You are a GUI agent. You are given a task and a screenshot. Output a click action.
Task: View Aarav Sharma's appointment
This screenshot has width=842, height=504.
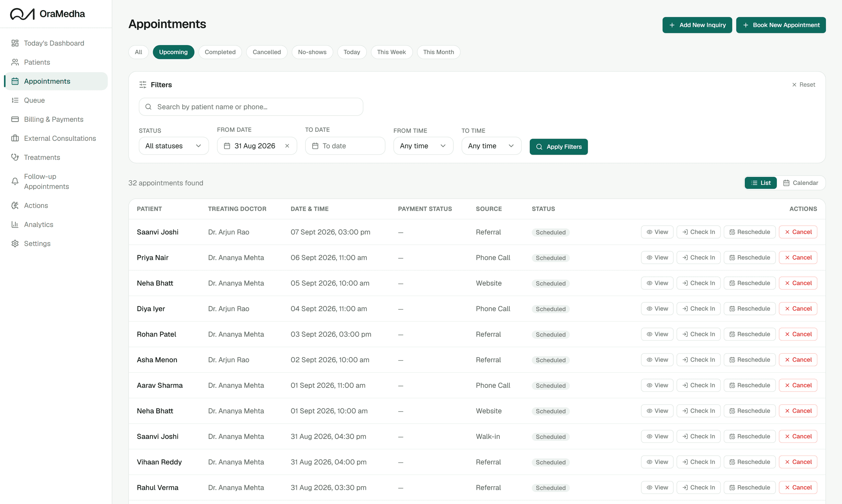coord(657,385)
